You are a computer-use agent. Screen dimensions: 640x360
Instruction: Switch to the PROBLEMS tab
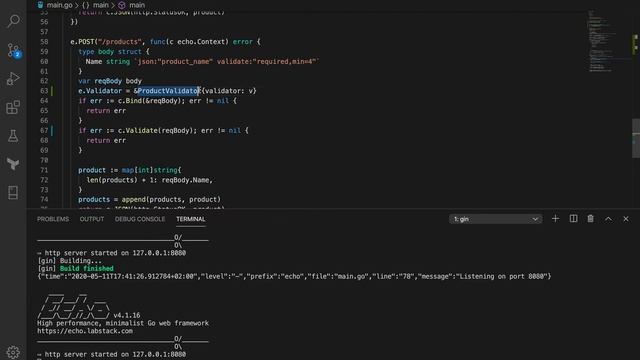point(53,219)
